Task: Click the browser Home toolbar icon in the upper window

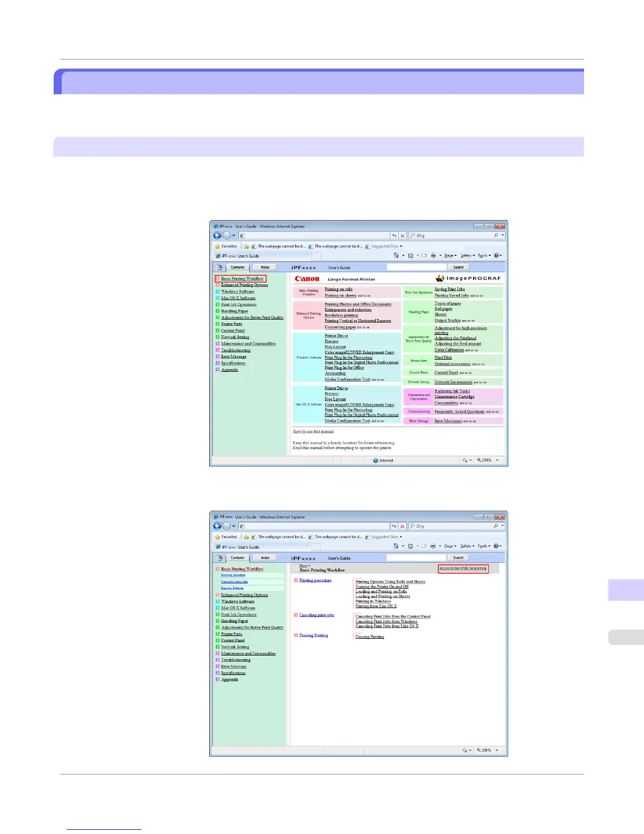Action: point(395,255)
